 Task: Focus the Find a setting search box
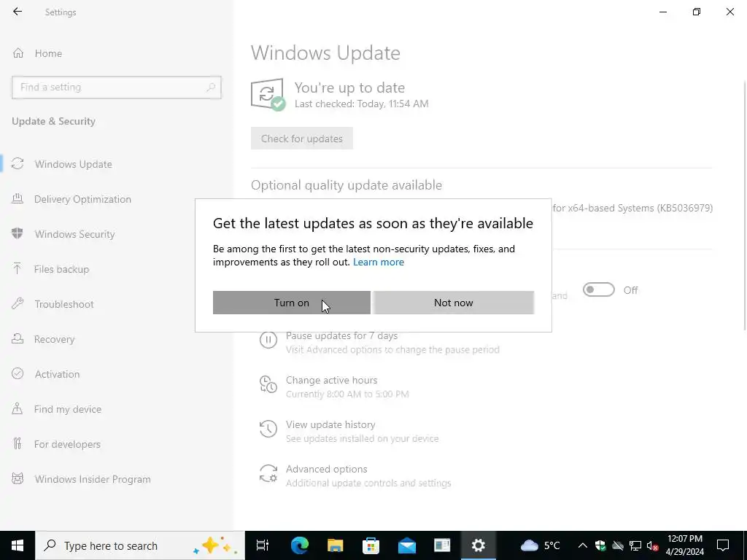coord(116,87)
